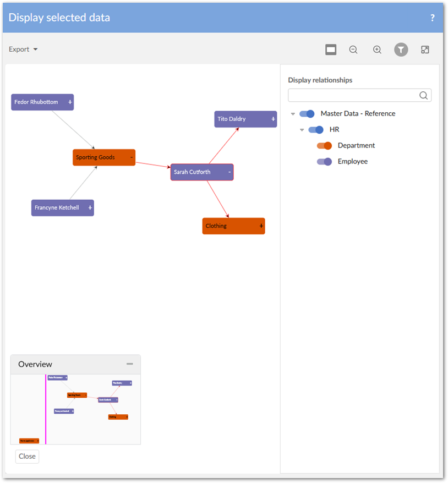Click the zoom out magnifier icon
This screenshot has height=483, width=448.
(353, 50)
